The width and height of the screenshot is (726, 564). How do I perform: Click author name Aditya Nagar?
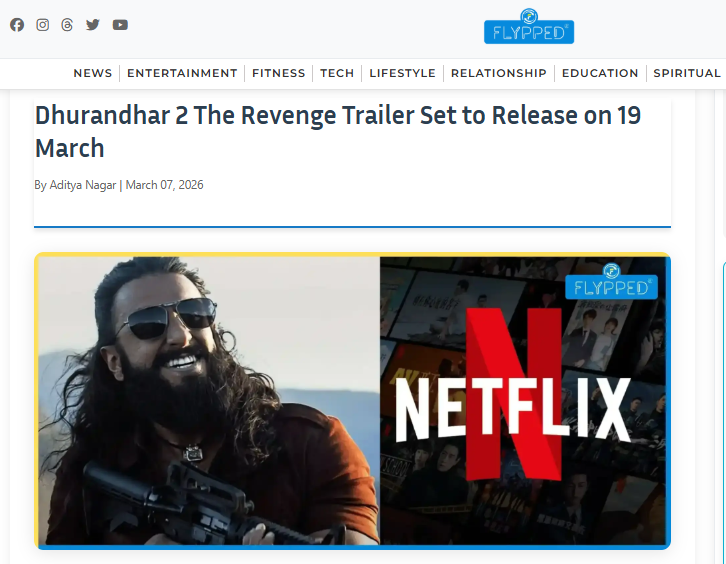tap(82, 185)
